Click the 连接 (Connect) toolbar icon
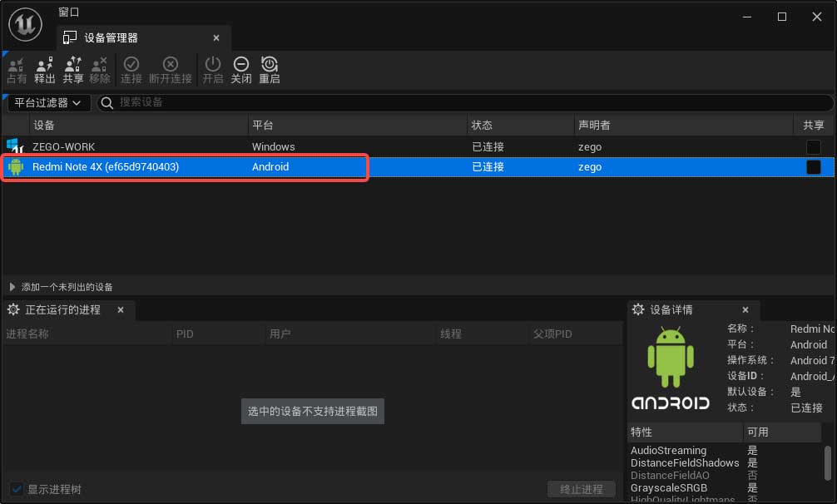The image size is (837, 504). (x=131, y=70)
